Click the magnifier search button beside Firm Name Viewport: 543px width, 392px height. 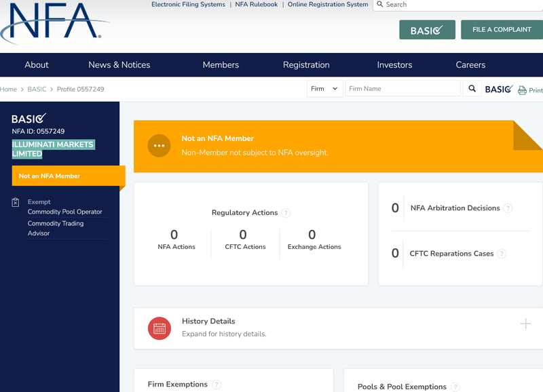(x=472, y=89)
